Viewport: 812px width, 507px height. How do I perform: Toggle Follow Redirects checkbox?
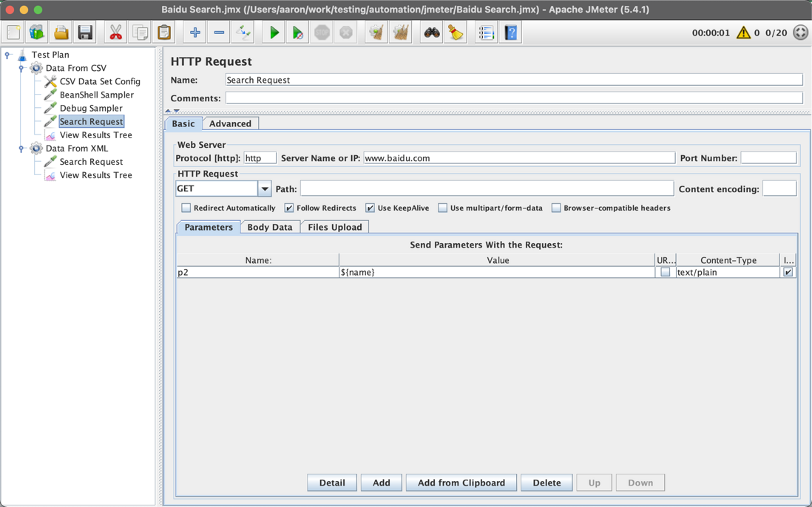(x=289, y=208)
